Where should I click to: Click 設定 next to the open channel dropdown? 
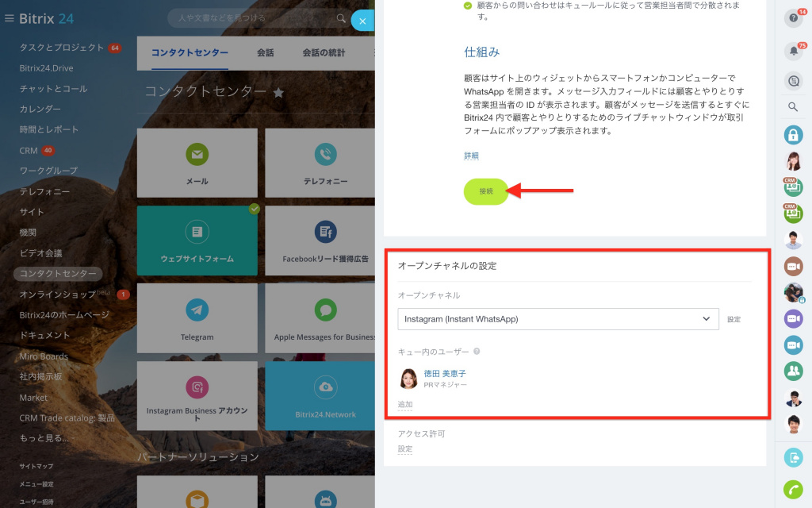pyautogui.click(x=733, y=319)
